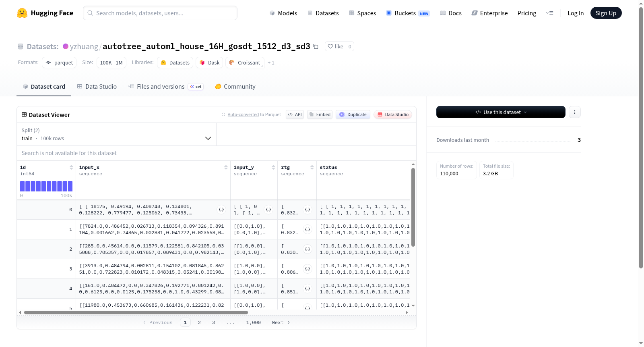The height and width of the screenshot is (347, 644).
Task: Expand cell JSON for row 0 rtg
Action: click(x=308, y=210)
